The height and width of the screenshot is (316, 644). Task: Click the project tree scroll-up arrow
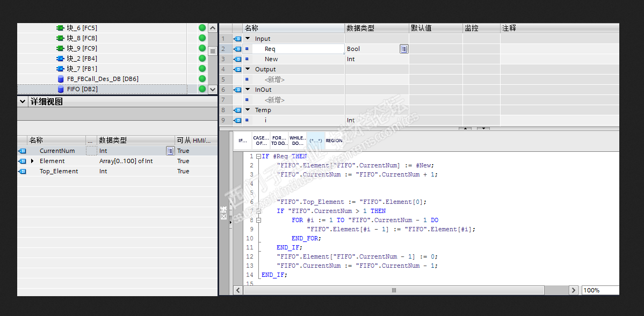[x=212, y=28]
